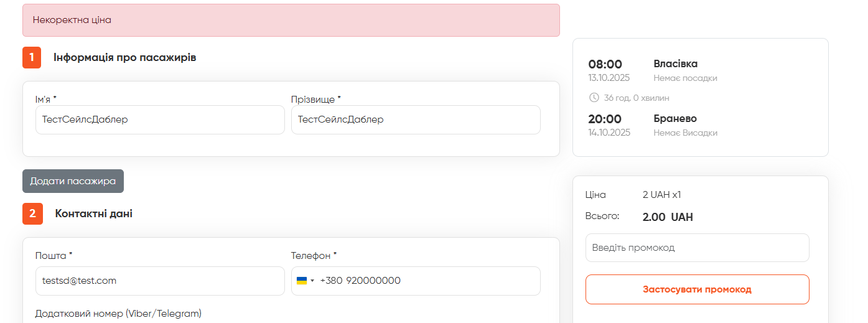The image size is (868, 323).
Task: Click the Інформація про пасажирів heading
Action: pyautogui.click(x=125, y=58)
